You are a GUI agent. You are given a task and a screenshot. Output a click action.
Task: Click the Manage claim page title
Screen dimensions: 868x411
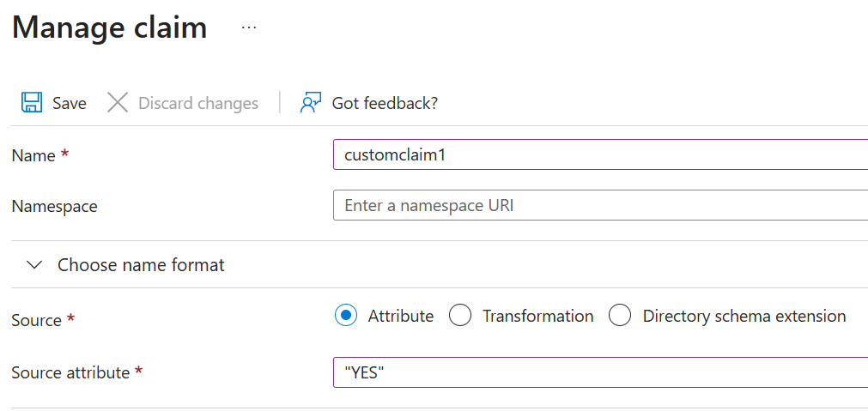pos(110,27)
